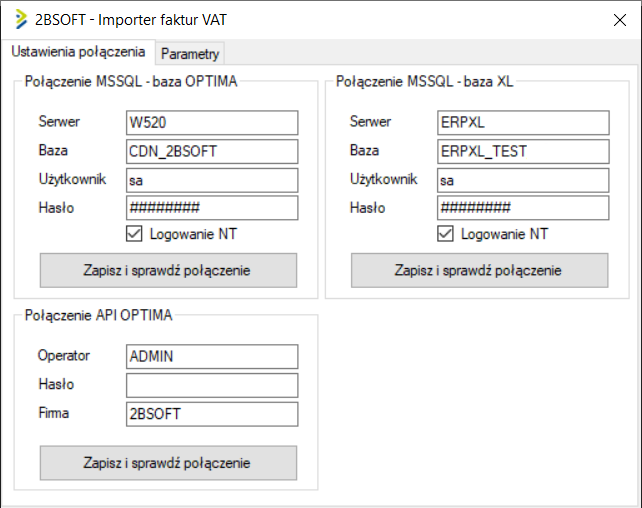Click the Firma field 2BSOFT
Image resolution: width=642 pixels, height=508 pixels.
point(212,414)
